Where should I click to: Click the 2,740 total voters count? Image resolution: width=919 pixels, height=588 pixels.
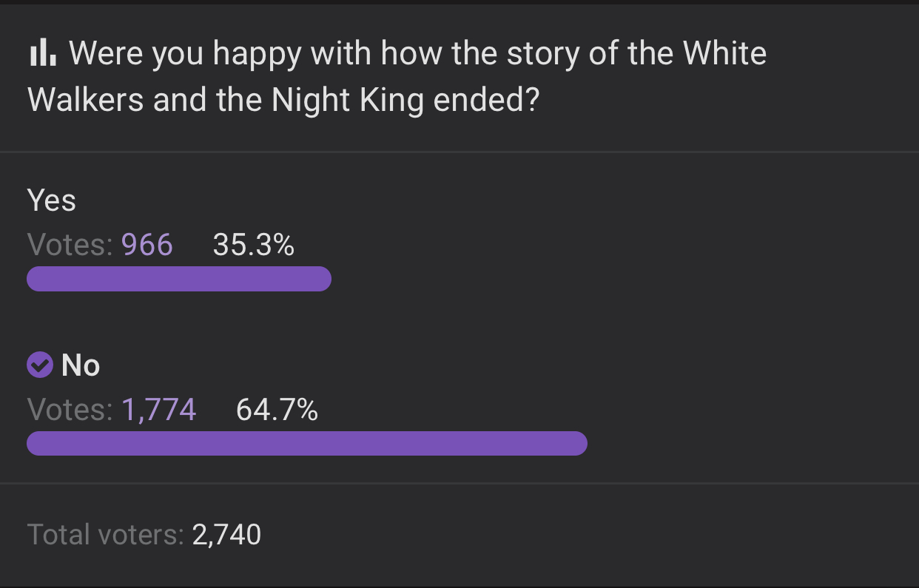(226, 534)
